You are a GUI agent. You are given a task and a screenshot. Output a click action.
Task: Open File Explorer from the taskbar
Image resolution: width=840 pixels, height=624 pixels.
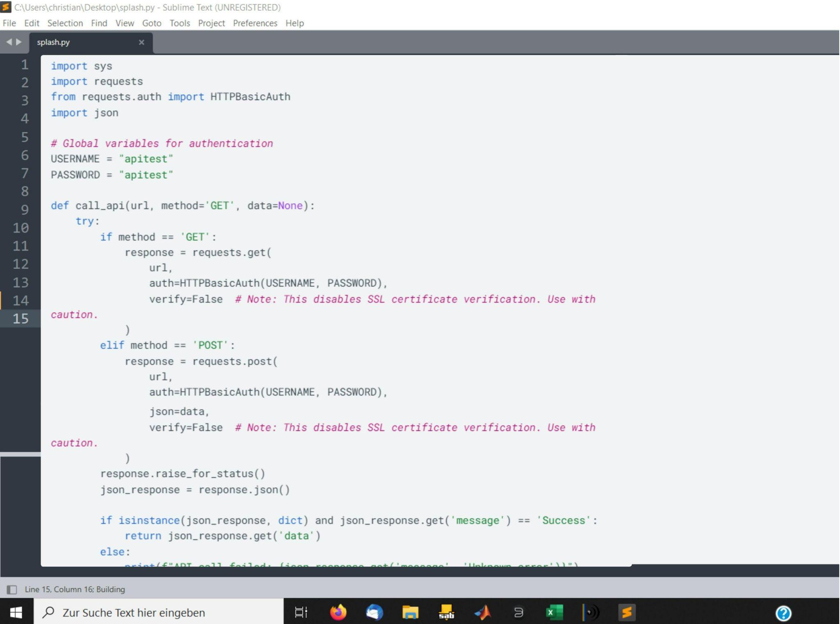(411, 613)
